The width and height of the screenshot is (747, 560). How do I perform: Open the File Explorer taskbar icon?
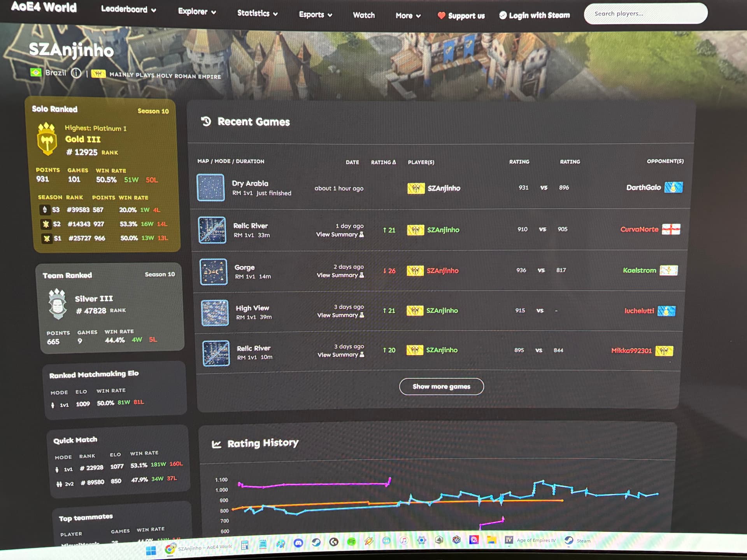491,540
